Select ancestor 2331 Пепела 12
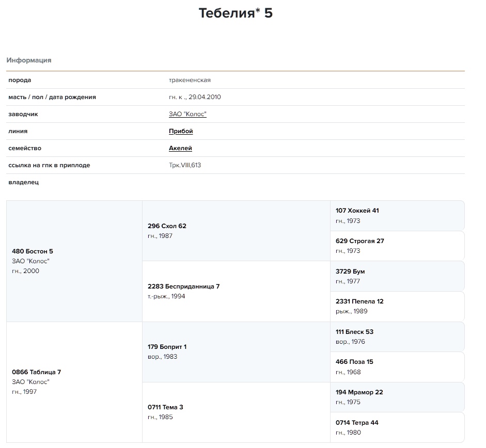 [x=359, y=301]
